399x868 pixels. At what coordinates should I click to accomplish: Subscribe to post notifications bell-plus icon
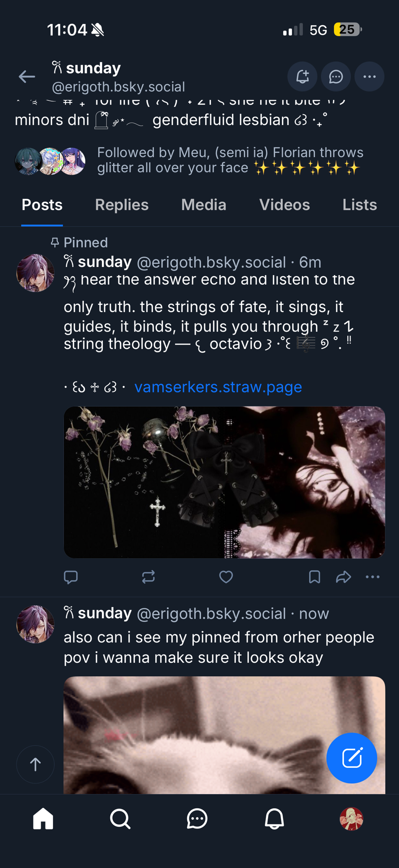point(302,77)
